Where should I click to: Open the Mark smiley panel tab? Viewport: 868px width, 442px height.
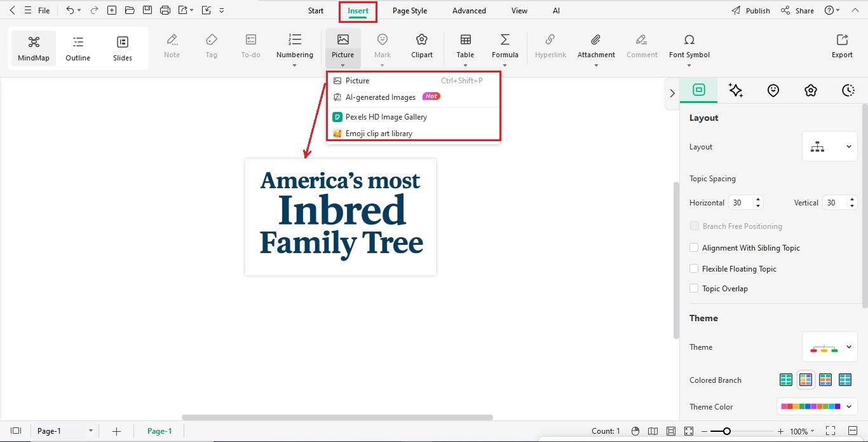click(773, 90)
